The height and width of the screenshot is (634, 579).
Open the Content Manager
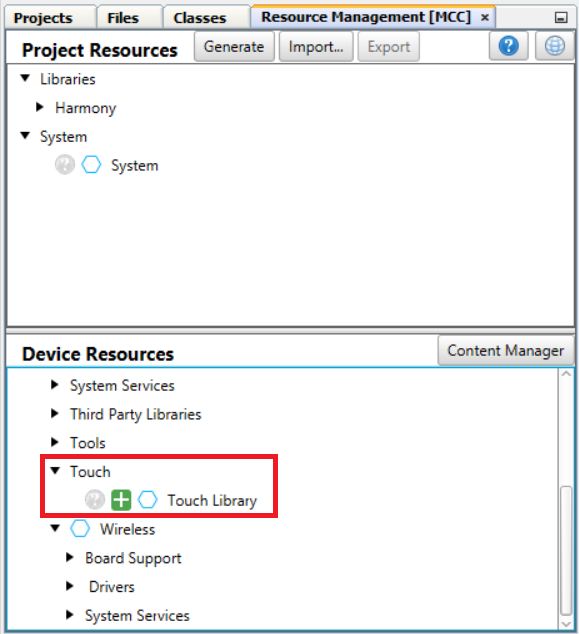505,351
